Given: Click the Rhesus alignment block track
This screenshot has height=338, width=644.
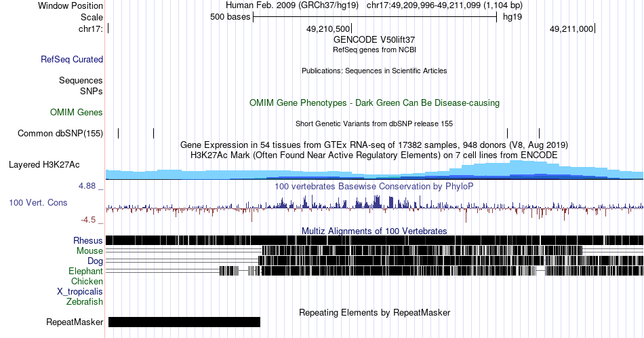Looking at the screenshot, I should (374, 240).
